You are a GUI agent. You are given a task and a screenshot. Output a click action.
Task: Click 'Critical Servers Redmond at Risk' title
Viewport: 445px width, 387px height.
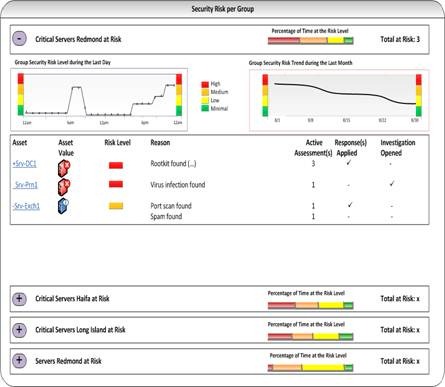tap(78, 39)
